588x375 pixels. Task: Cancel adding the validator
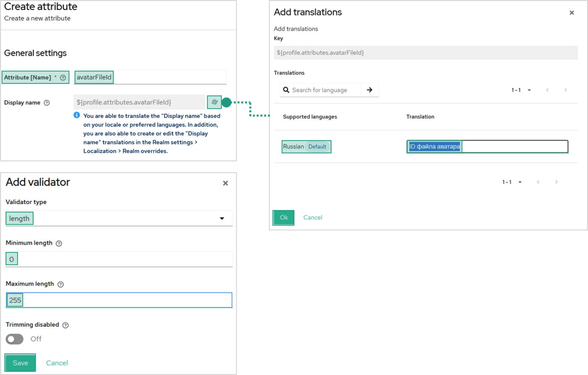(x=57, y=363)
